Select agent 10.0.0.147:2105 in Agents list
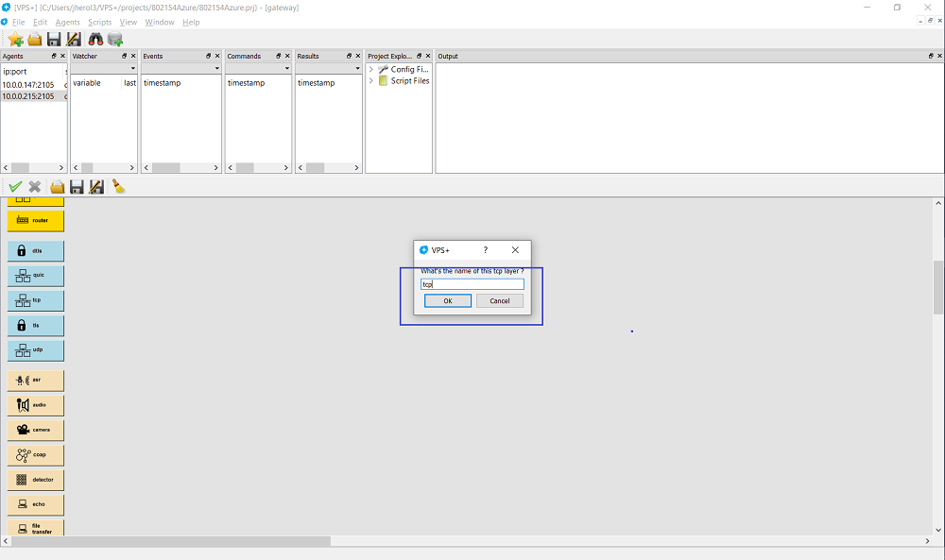This screenshot has height=560, width=945. tap(28, 85)
